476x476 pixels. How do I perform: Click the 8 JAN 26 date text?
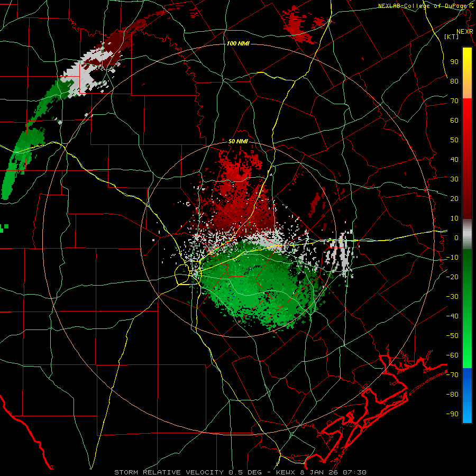point(319,472)
